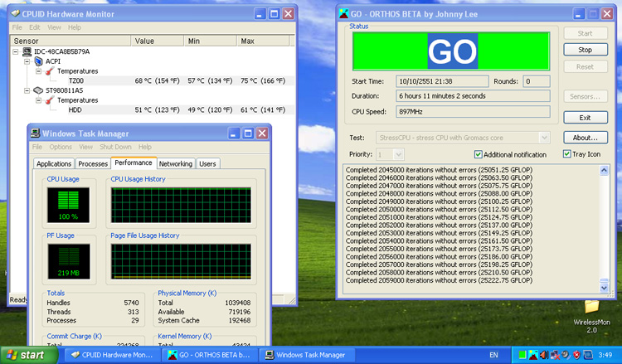The image size is (622, 364).
Task: Open File menu in Hardware Monitor
Action: 17,27
